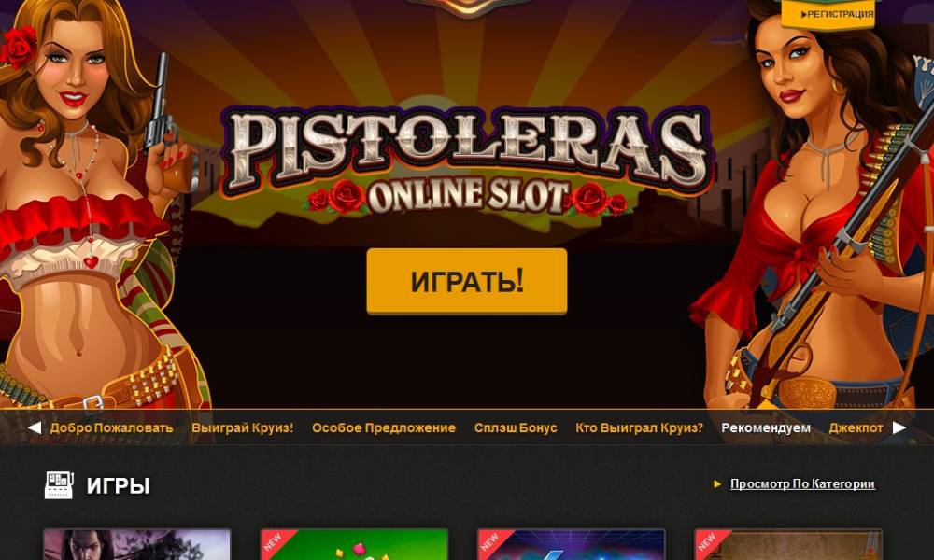The image size is (934, 560).
Task: Select the Выиграй Круиз! tab
Action: point(243,427)
